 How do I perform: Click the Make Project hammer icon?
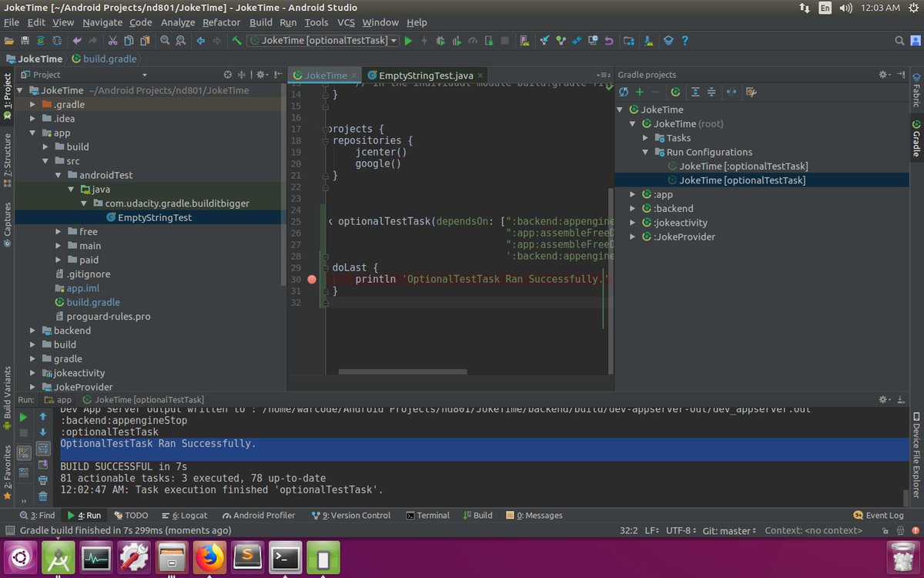pos(237,40)
